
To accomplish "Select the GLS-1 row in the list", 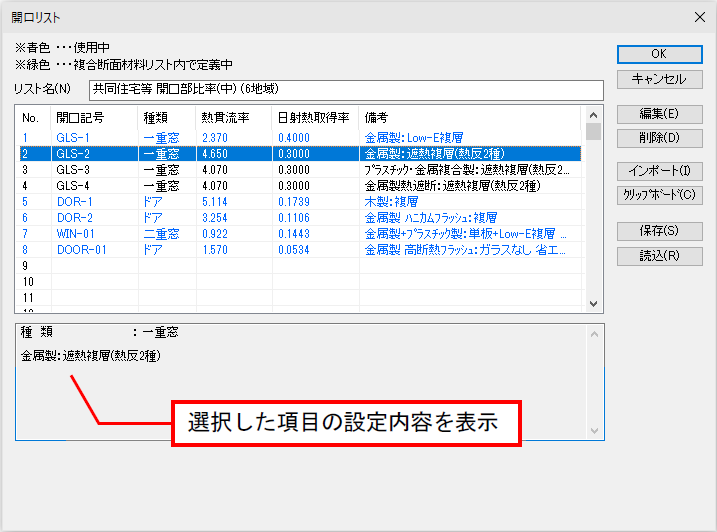I will (x=300, y=138).
